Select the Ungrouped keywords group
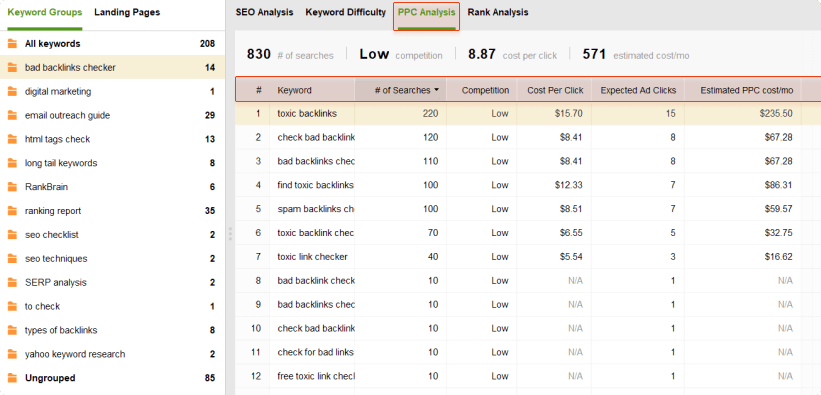Screen dimensions: 821x395 112,378
